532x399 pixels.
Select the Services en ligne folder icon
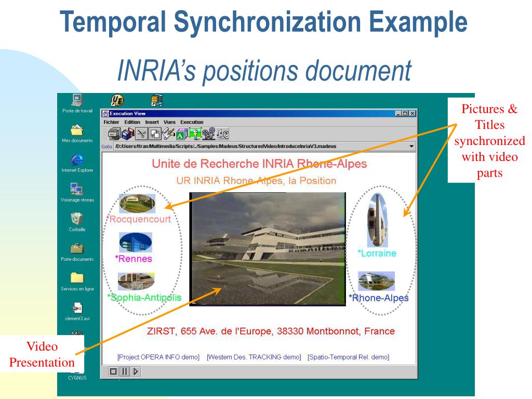pyautogui.click(x=77, y=282)
